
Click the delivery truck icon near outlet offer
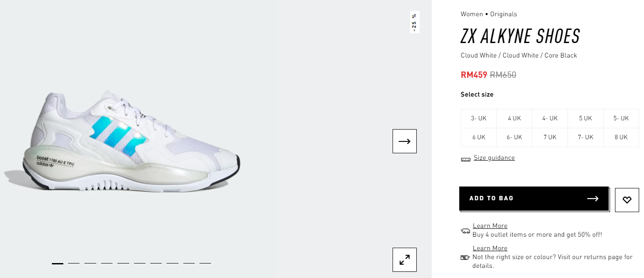[x=466, y=231]
